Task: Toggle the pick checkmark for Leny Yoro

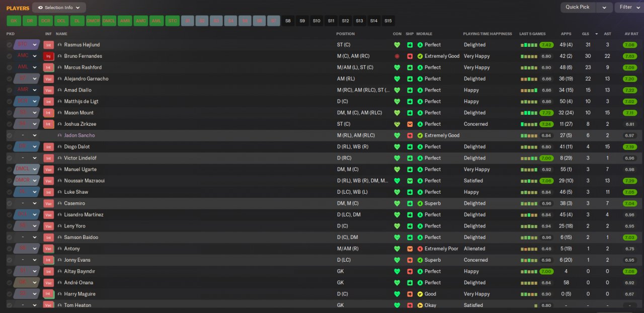Action: point(9,226)
